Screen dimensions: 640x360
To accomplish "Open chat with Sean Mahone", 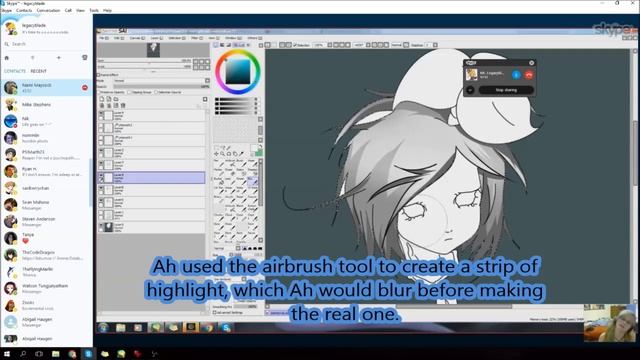I will tap(47, 204).
